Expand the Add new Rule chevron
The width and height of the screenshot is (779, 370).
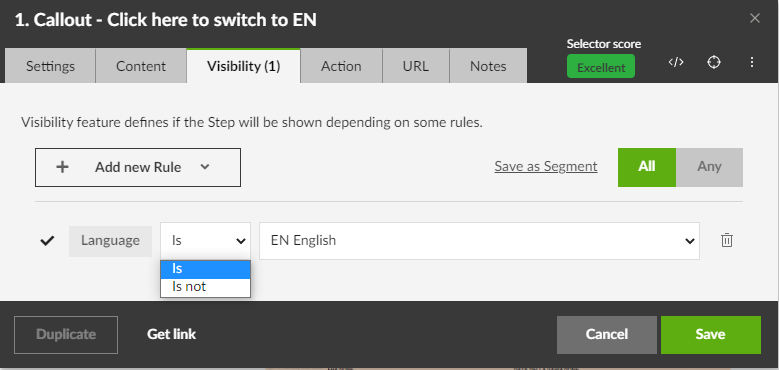pyautogui.click(x=205, y=167)
